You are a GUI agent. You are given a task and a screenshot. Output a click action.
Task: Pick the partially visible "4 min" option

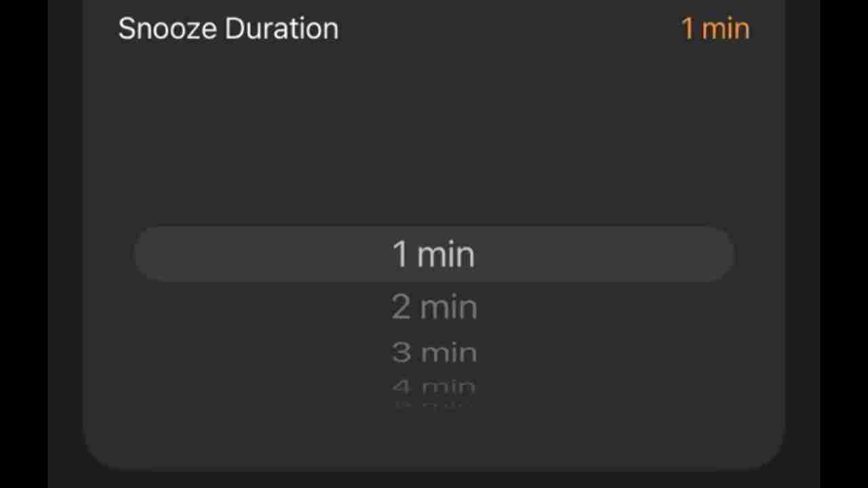434,388
